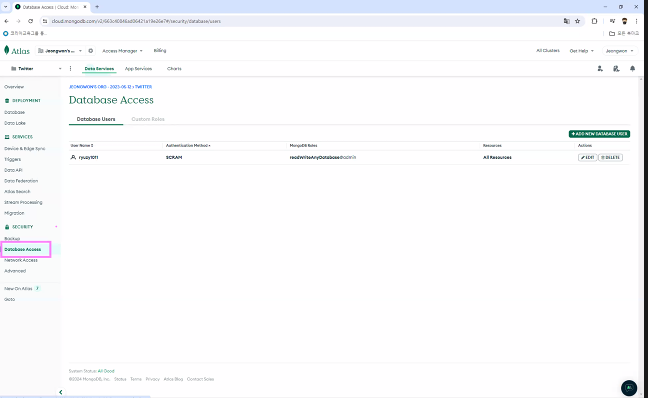Expand the Access Manager menu
The width and height of the screenshot is (648, 398).
pos(122,51)
